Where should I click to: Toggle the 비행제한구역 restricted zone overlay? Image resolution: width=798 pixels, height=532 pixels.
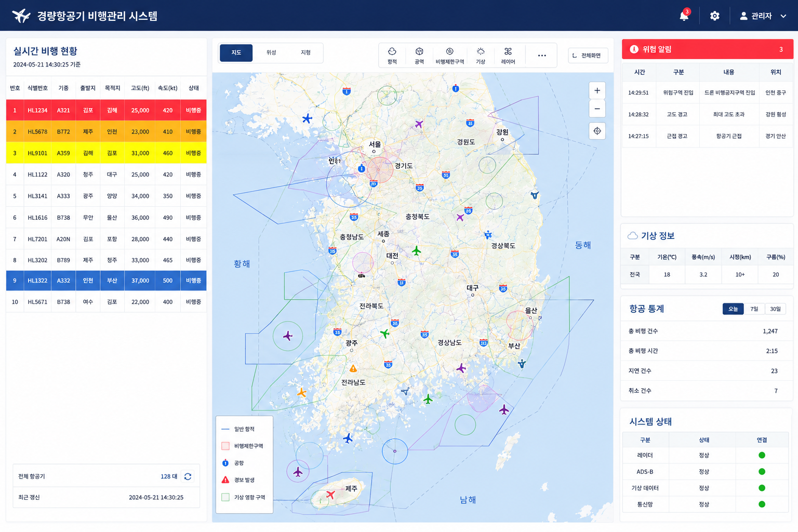(450, 56)
